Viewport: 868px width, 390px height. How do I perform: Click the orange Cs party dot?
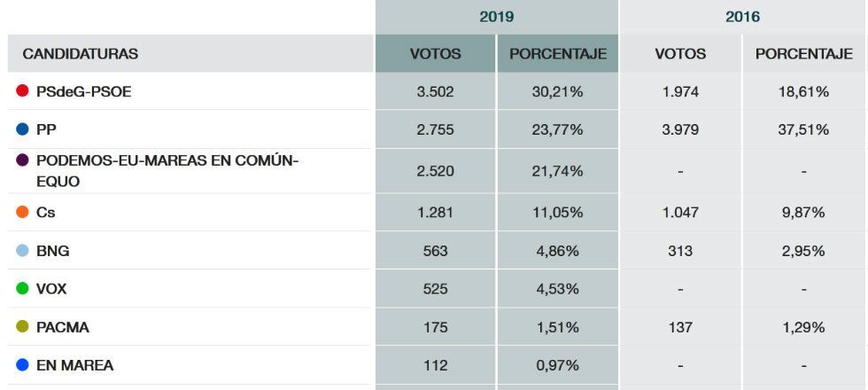coord(23,213)
